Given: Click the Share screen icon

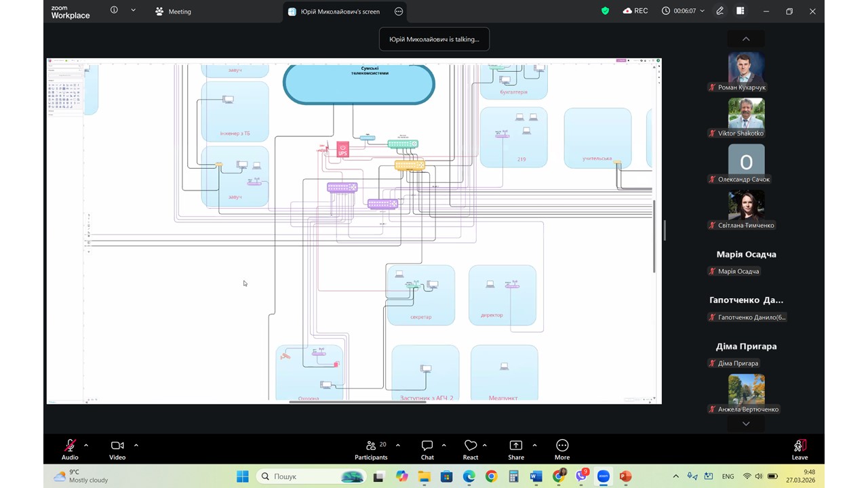Looking at the screenshot, I should coord(516,449).
